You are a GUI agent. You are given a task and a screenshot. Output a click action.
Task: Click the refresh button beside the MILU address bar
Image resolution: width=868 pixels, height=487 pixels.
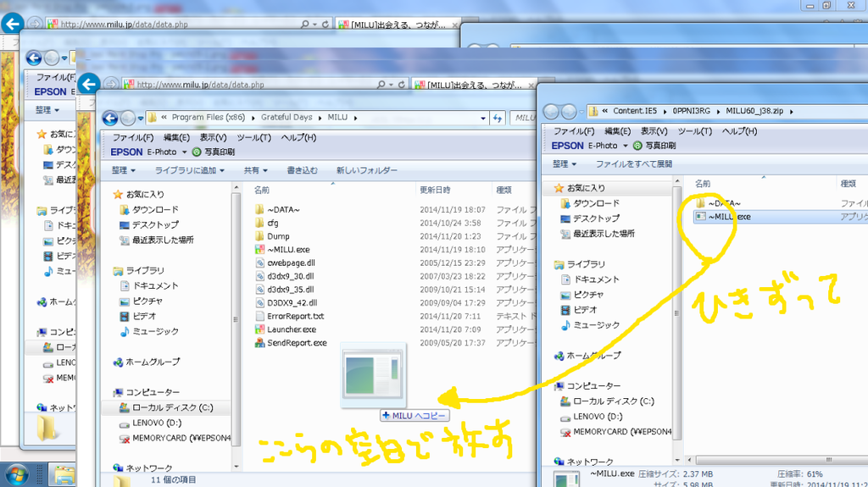tap(497, 118)
